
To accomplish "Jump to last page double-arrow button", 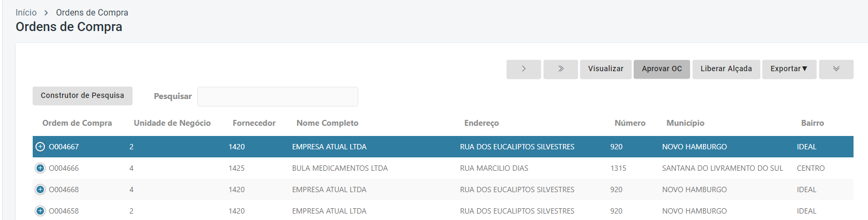I will click(x=560, y=69).
